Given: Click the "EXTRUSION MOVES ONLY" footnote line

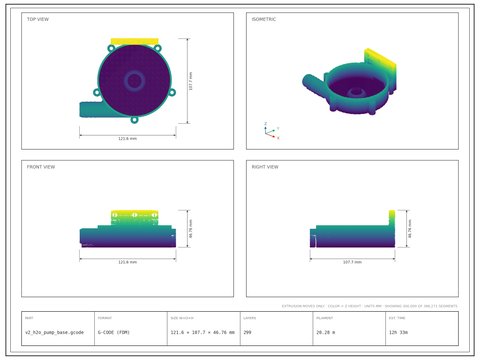Looking at the screenshot, I should click(370, 306).
